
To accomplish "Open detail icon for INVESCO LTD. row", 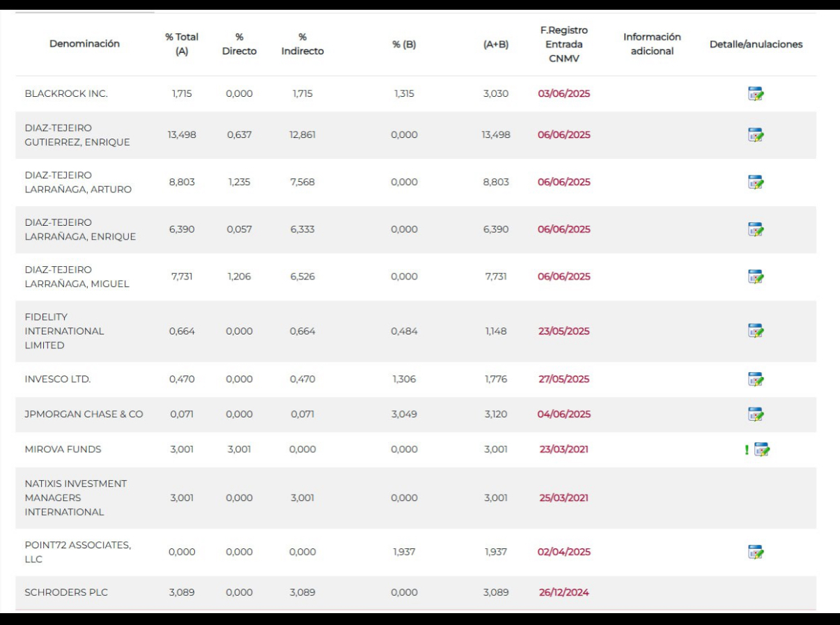I will pyautogui.click(x=756, y=379).
